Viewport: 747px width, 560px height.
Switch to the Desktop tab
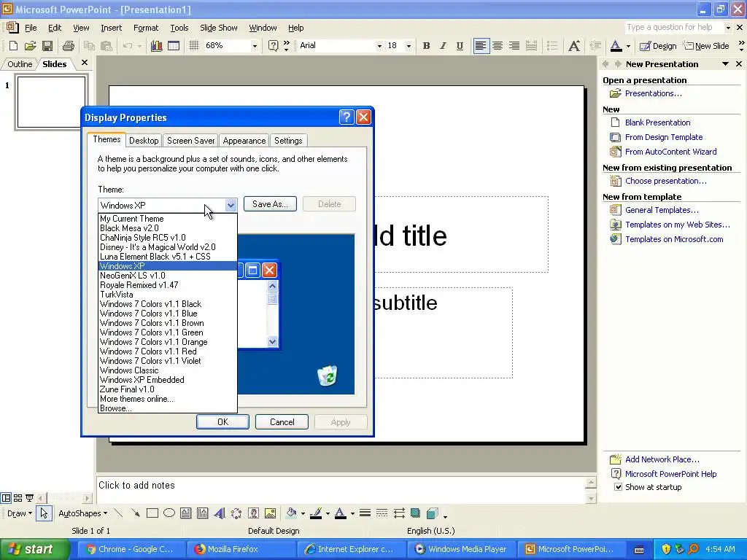(144, 141)
